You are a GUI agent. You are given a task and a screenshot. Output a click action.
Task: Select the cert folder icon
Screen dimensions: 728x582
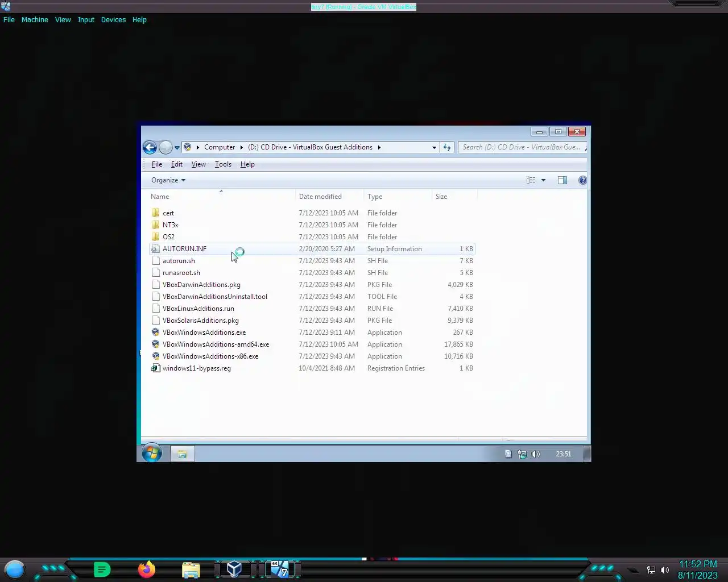click(x=156, y=213)
